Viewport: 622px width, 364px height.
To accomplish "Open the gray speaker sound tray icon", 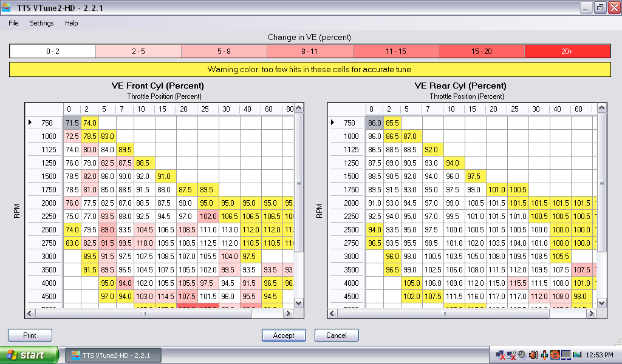I will [522, 355].
